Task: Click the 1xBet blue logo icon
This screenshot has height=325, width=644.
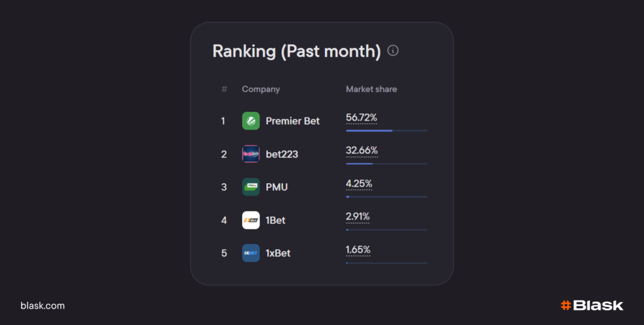Action: (x=251, y=253)
